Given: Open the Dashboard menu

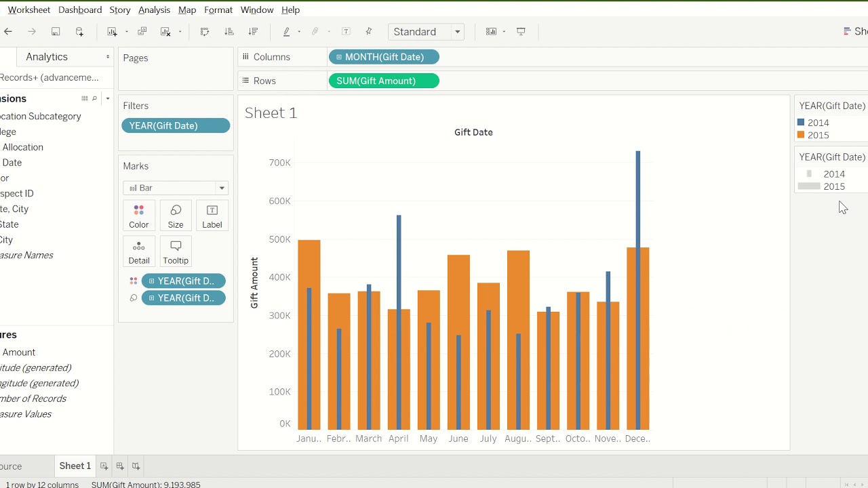Looking at the screenshot, I should 80,10.
